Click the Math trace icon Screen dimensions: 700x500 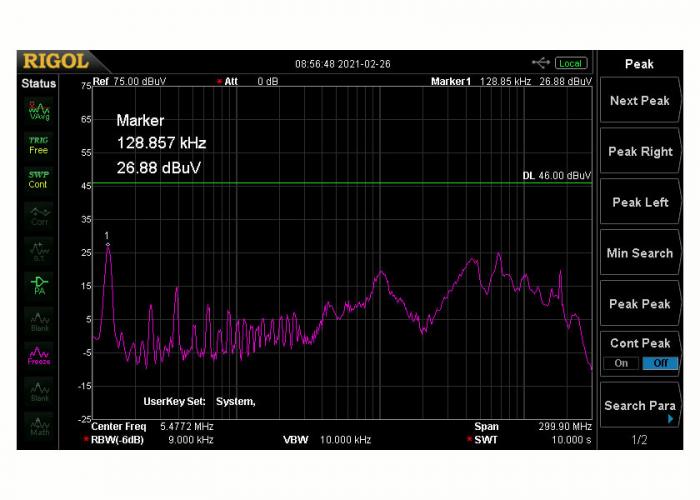coord(38,425)
